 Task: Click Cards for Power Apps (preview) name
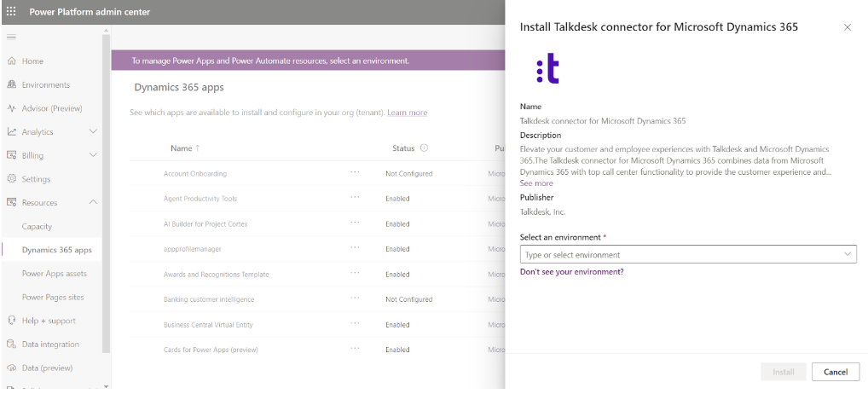pos(211,350)
